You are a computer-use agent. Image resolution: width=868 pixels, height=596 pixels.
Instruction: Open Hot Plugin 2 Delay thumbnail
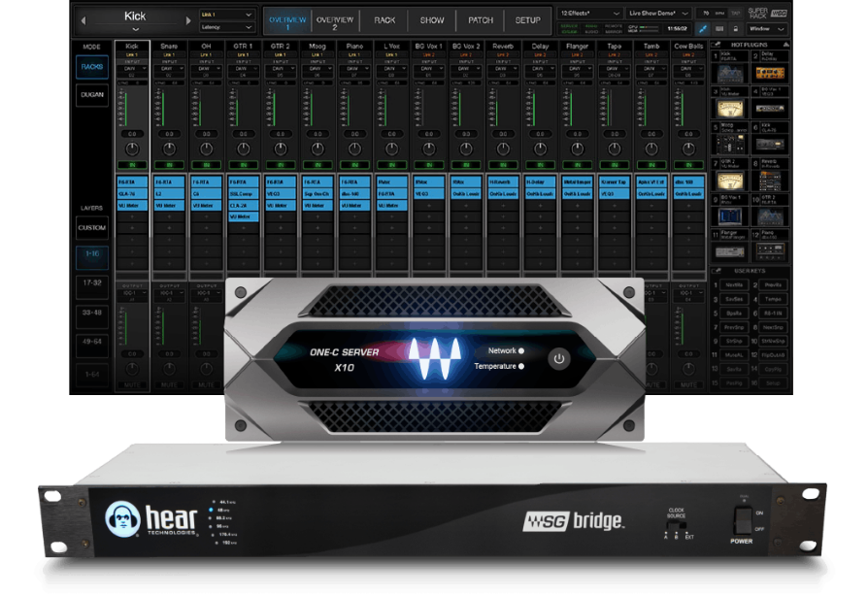770,73
